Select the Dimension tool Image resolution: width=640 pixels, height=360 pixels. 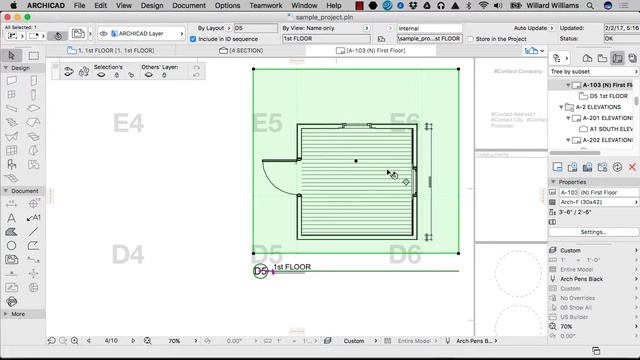pyautogui.click(x=11, y=204)
